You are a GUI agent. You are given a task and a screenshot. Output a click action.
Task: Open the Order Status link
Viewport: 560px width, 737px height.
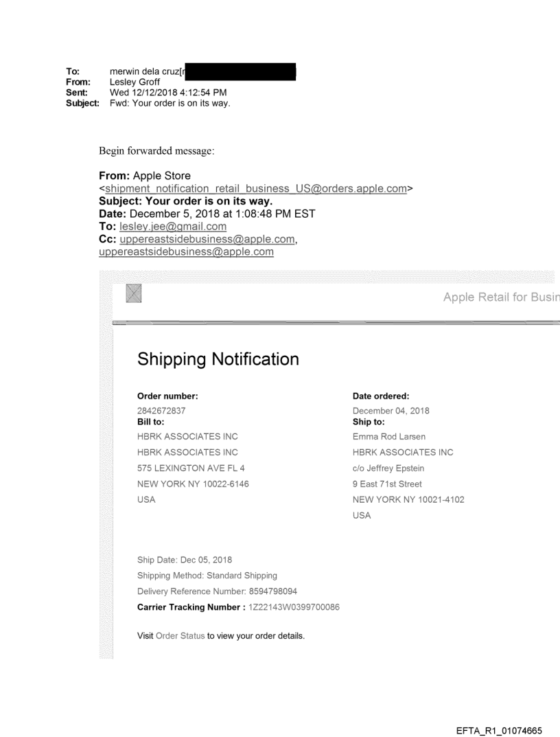180,636
